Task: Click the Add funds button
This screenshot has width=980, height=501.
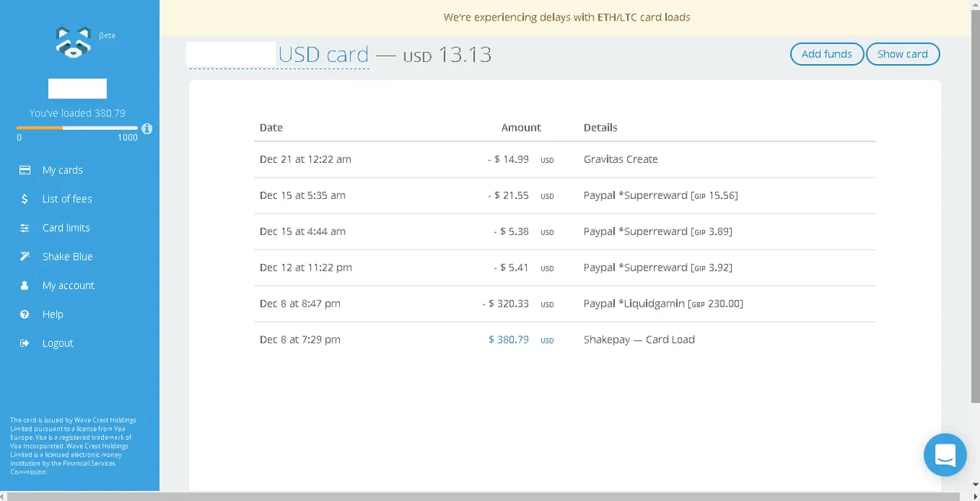Action: pyautogui.click(x=827, y=54)
